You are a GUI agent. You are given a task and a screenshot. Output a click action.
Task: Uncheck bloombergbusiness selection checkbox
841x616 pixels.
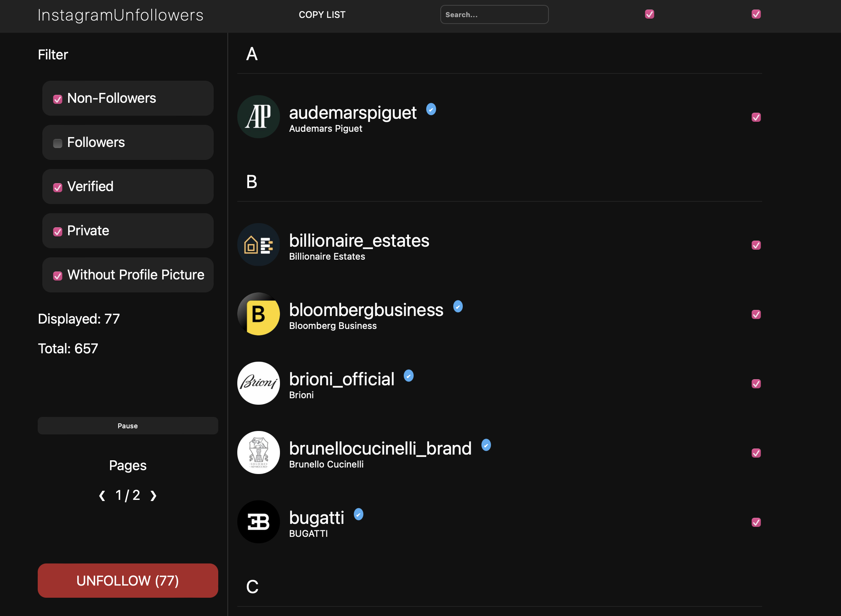point(756,314)
